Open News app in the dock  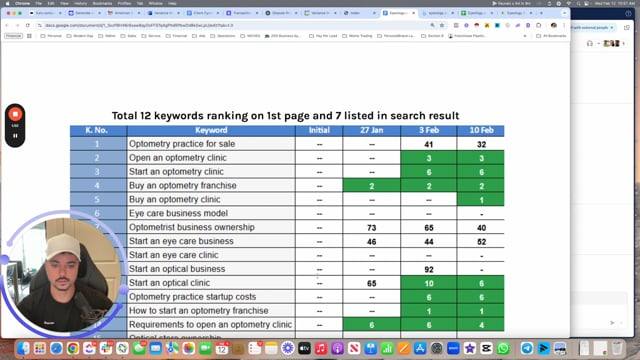[x=354, y=348]
